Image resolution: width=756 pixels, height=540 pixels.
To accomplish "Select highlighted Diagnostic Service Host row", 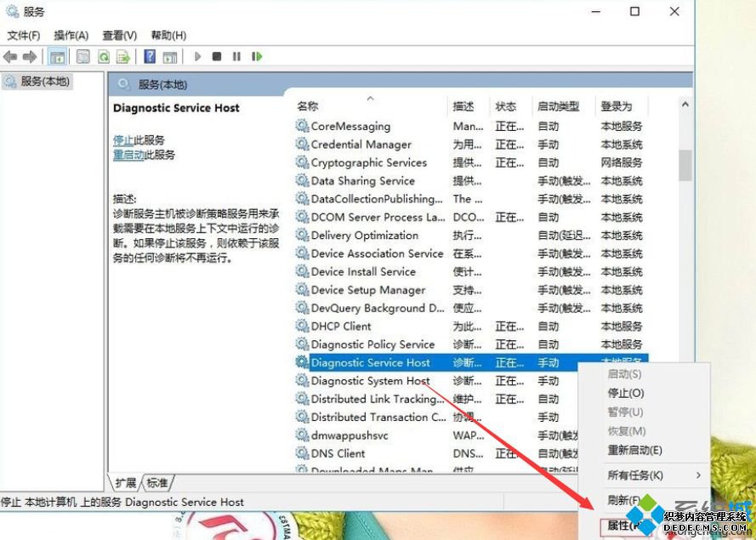I will (x=471, y=362).
